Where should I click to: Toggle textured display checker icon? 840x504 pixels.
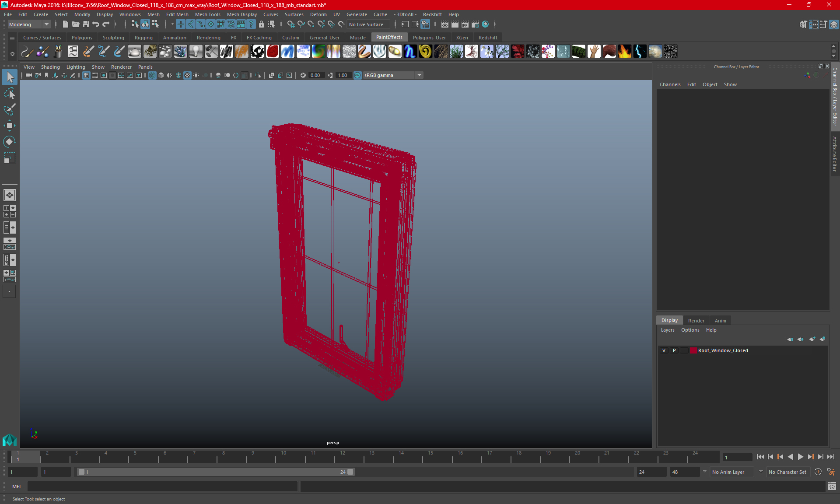[187, 75]
